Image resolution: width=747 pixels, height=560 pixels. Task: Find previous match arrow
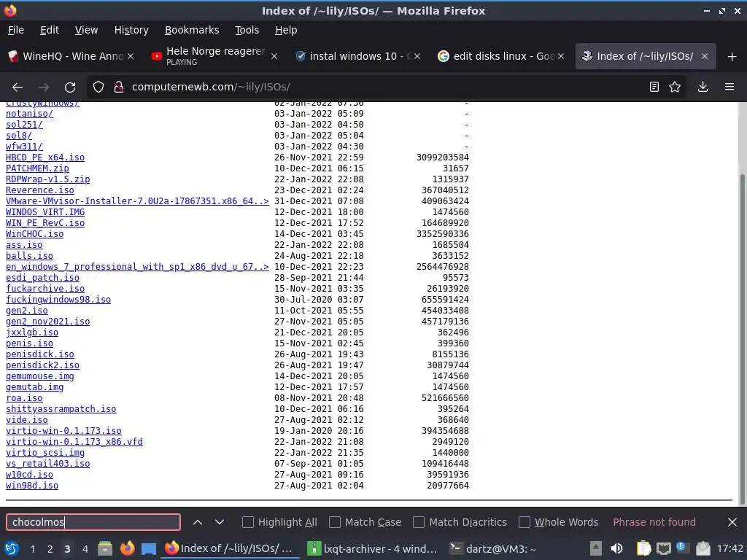pos(197,522)
